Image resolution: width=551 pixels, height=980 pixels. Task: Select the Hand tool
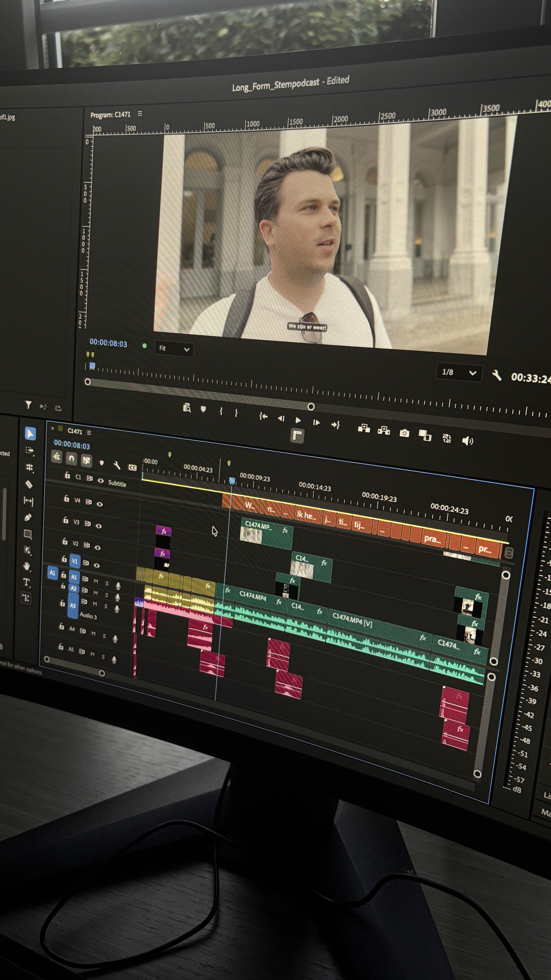pyautogui.click(x=27, y=567)
